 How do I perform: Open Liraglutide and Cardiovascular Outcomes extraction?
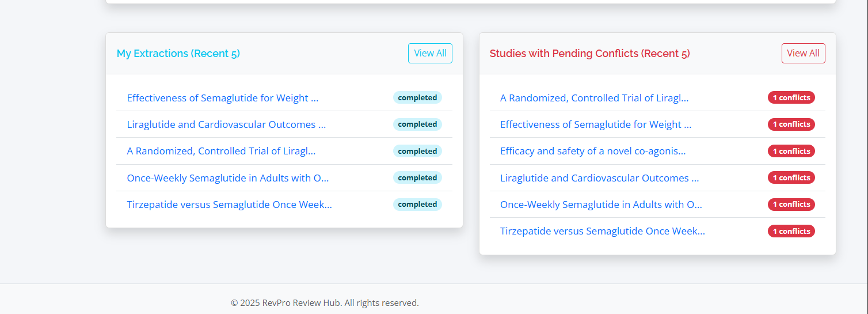coord(226,124)
